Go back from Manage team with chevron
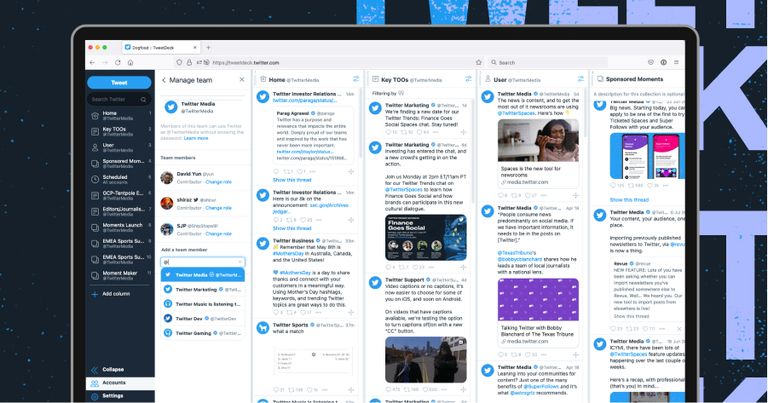 164,80
